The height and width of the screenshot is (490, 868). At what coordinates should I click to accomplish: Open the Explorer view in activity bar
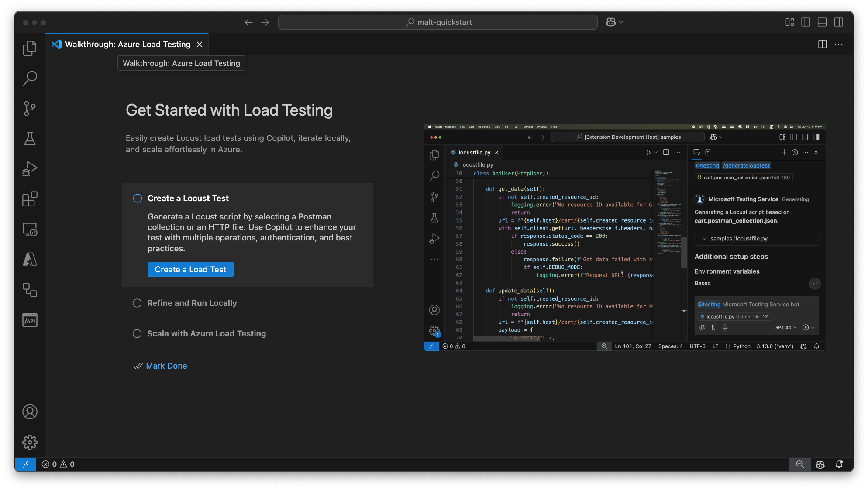30,48
